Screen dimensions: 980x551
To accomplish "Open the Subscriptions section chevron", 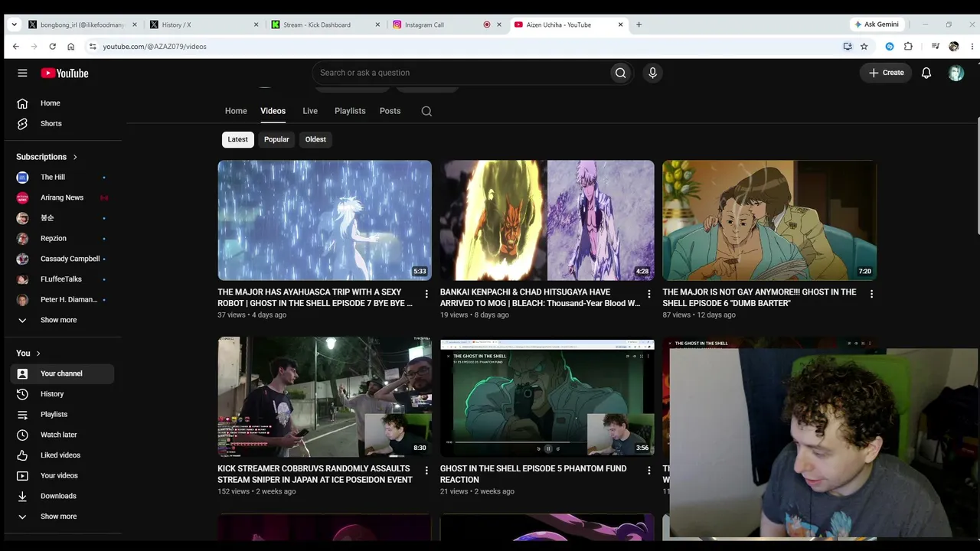I will click(75, 157).
